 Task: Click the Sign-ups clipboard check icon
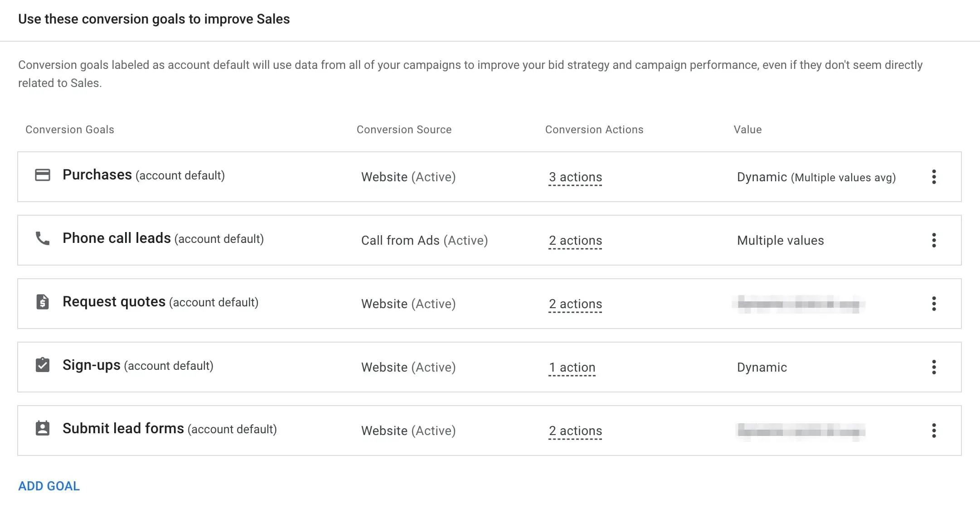point(43,365)
